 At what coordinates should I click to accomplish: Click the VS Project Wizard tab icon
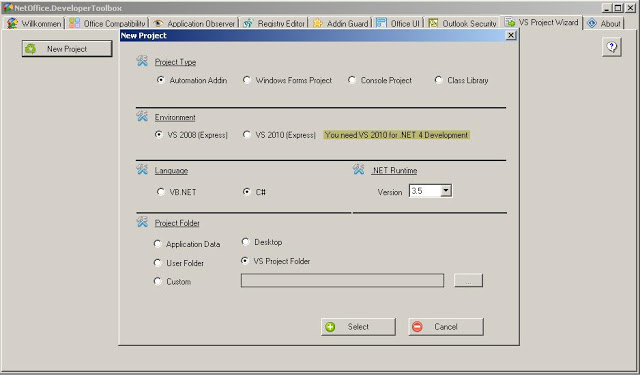coord(510,22)
